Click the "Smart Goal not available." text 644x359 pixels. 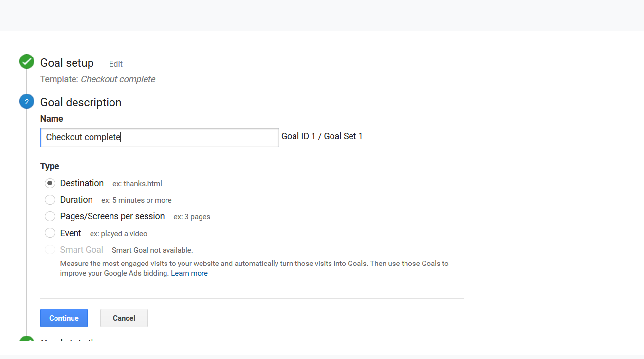[152, 250]
